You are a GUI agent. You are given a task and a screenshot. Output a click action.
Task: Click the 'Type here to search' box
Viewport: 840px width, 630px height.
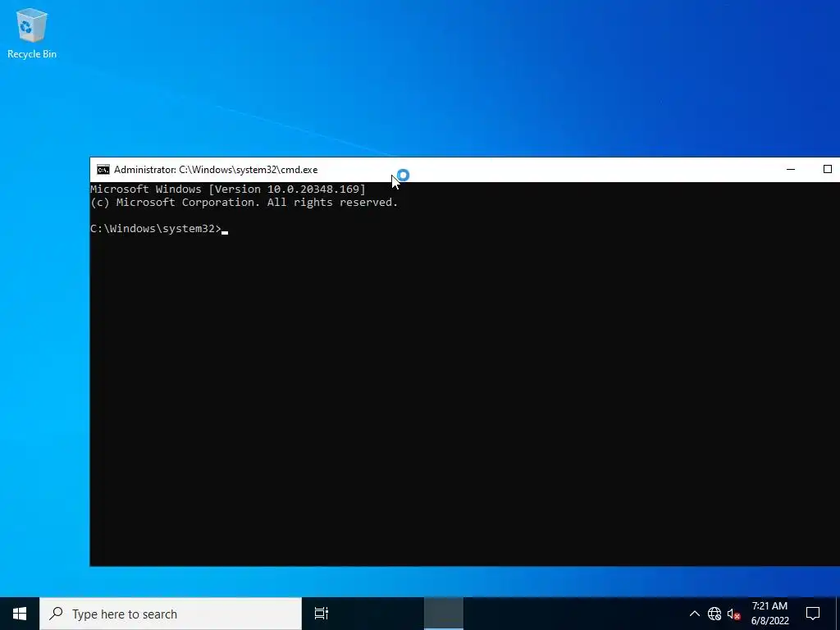171,614
